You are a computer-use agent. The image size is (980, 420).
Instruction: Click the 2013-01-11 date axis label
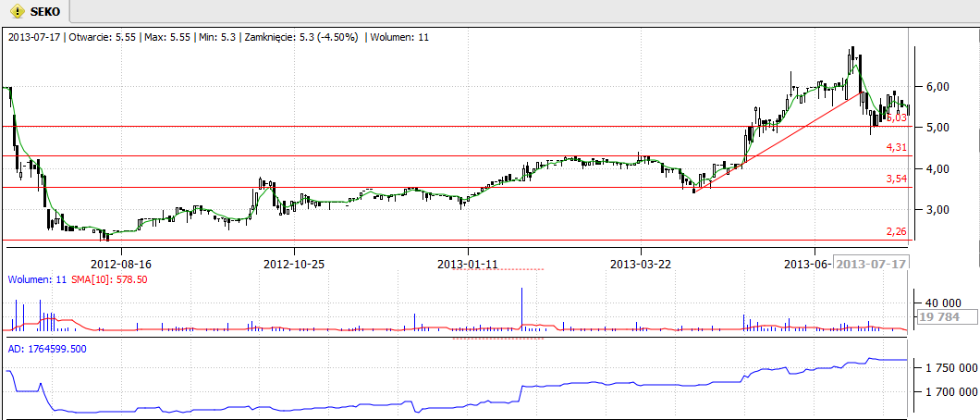[468, 263]
